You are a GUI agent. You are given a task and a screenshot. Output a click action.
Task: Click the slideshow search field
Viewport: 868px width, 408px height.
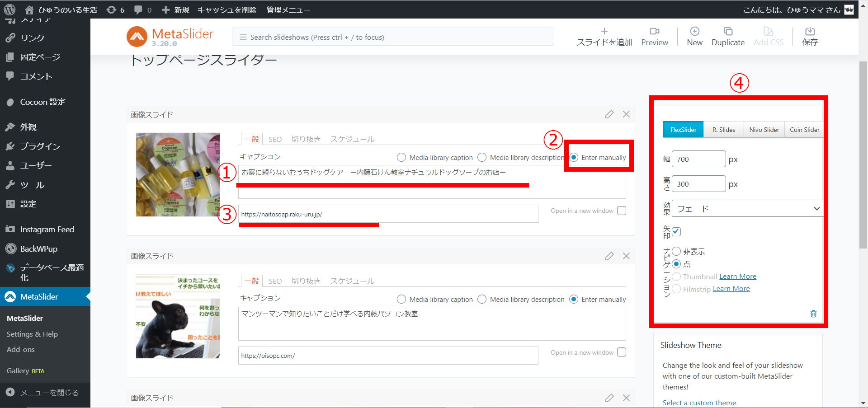point(392,37)
